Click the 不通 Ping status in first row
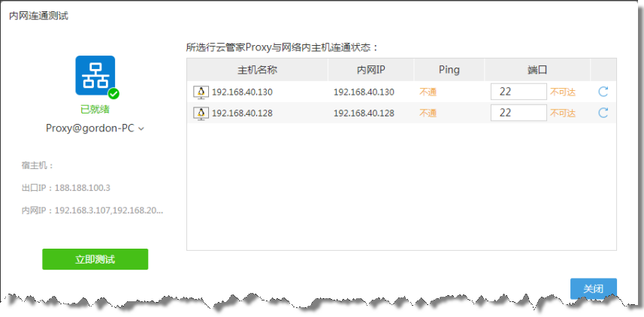Screen dimensions: 644x317 pyautogui.click(x=428, y=92)
